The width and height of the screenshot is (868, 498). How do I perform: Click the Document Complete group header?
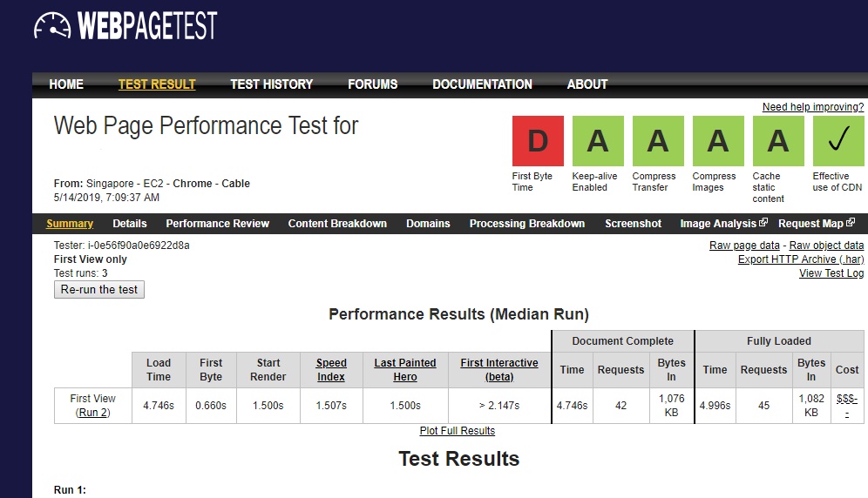click(623, 341)
